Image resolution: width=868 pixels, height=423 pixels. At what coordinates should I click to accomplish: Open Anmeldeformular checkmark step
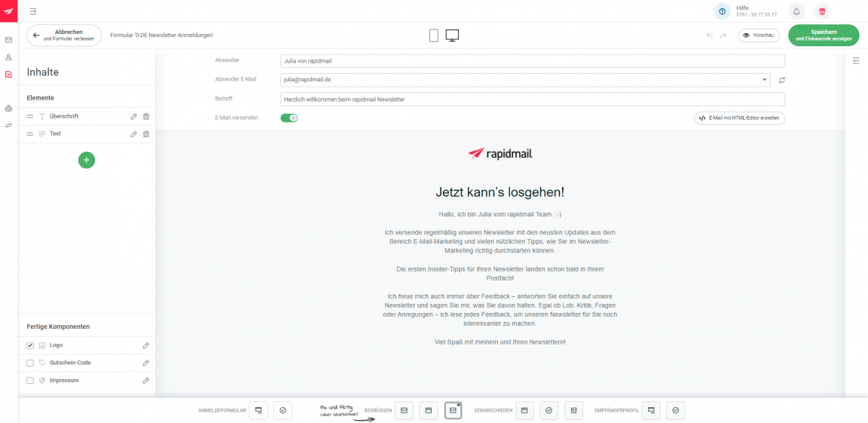[x=283, y=410]
